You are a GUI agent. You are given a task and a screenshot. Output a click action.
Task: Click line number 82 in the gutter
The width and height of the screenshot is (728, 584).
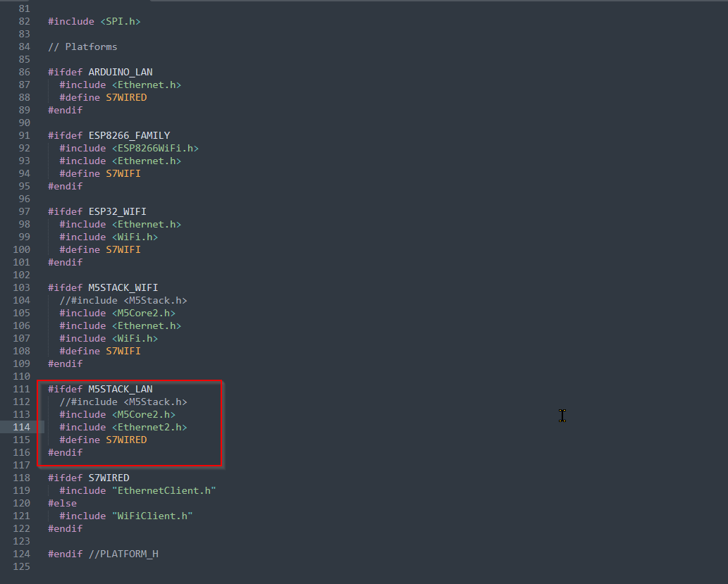pos(24,21)
